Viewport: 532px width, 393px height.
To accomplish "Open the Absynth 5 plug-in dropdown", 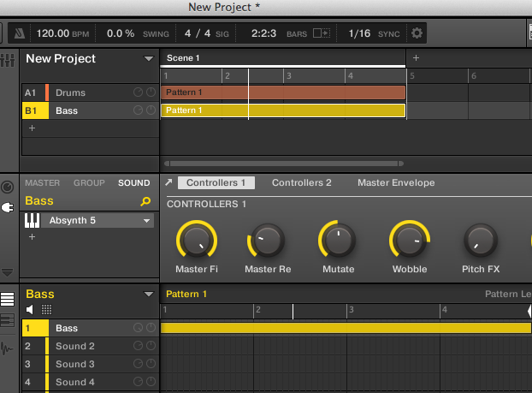I will [x=146, y=221].
